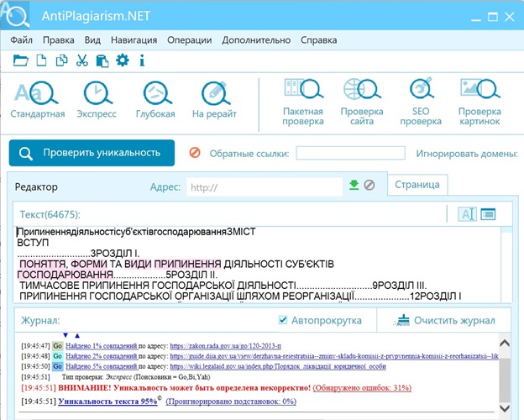Open SEO проверка tool
Image resolution: width=524 pixels, height=420 pixels.
[421, 102]
